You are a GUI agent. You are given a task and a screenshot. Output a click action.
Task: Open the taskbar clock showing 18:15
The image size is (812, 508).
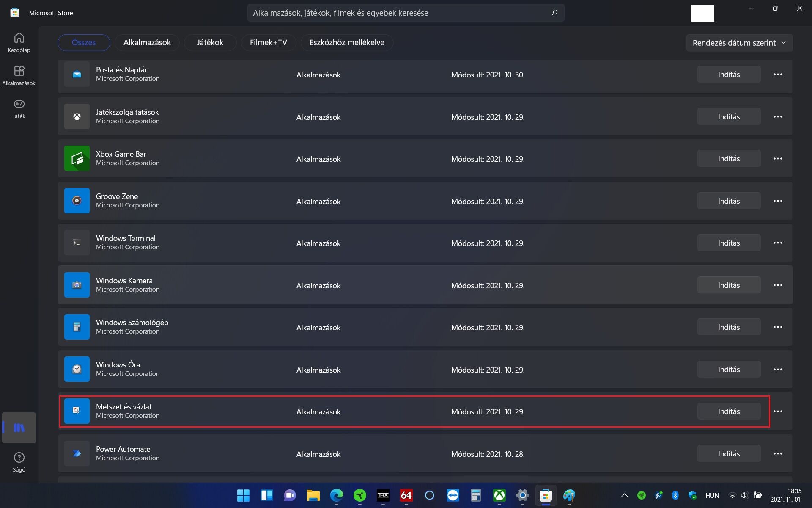tap(786, 495)
